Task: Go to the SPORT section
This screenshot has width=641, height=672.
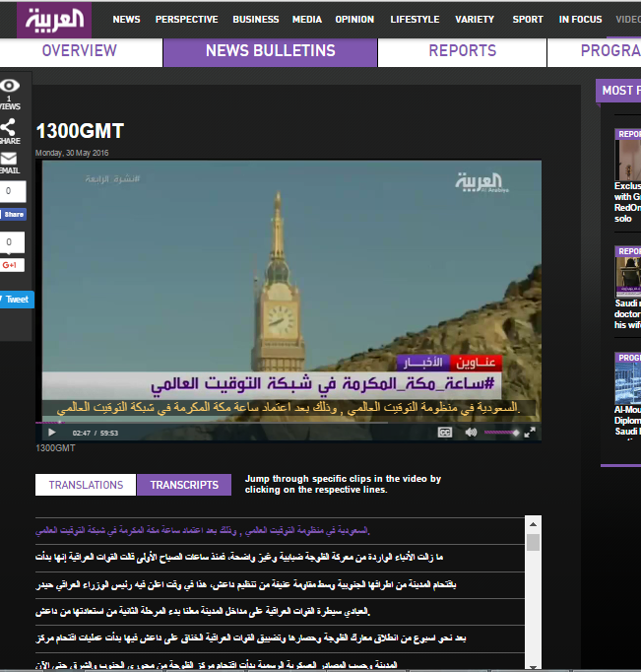Action: 528,20
